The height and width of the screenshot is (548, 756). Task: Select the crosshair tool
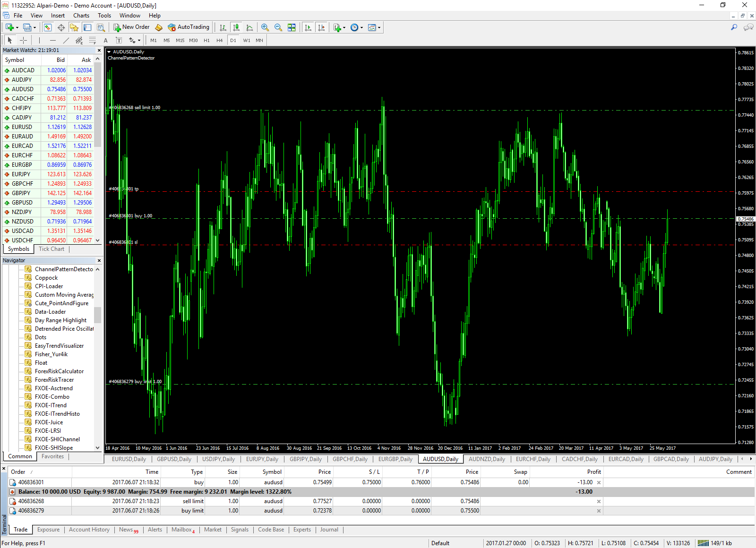pyautogui.click(x=23, y=40)
